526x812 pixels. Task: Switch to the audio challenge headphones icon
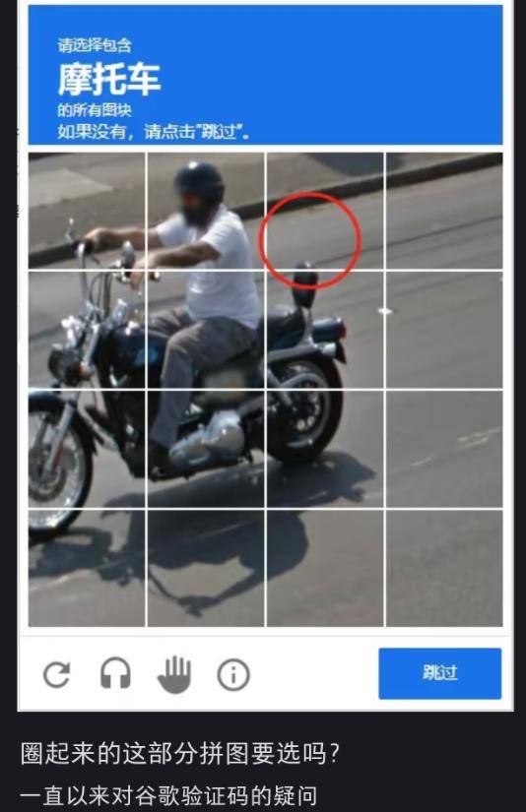tap(115, 672)
